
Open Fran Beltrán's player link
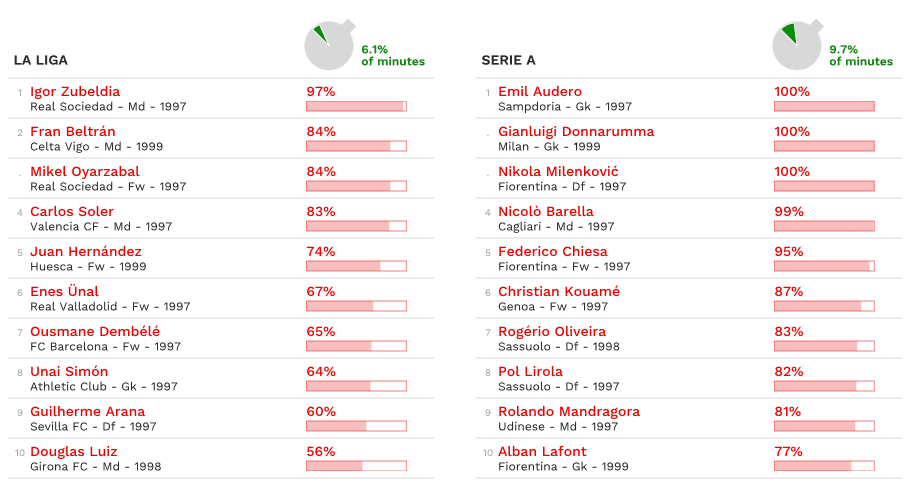(73, 132)
